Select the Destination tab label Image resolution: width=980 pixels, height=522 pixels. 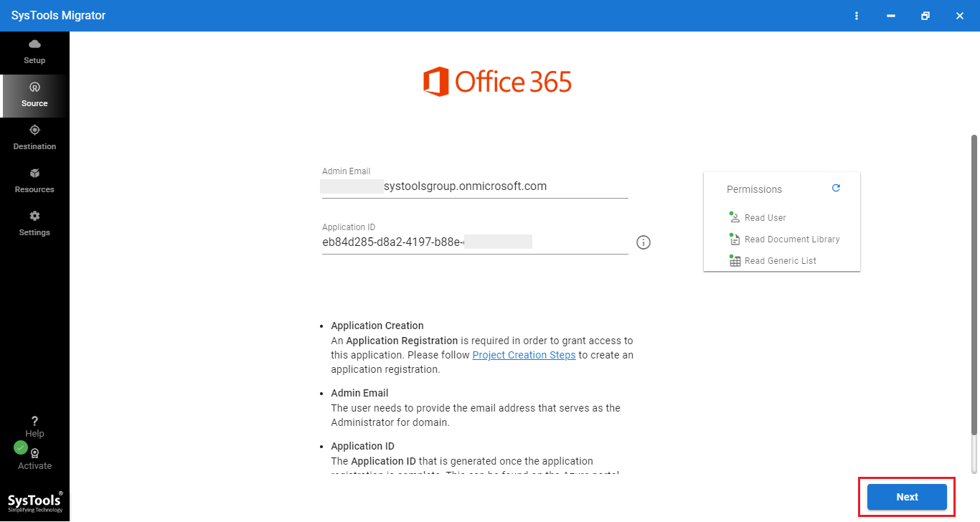pos(34,146)
